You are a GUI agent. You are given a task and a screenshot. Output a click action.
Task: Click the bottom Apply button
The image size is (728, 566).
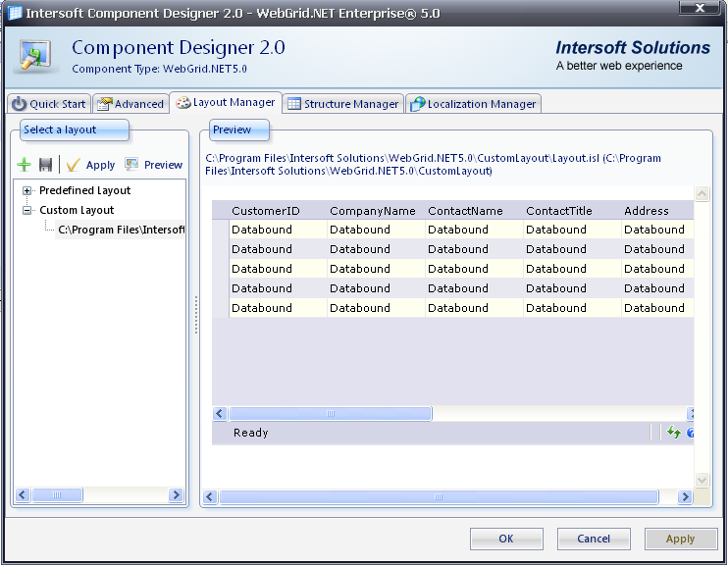coord(681,539)
